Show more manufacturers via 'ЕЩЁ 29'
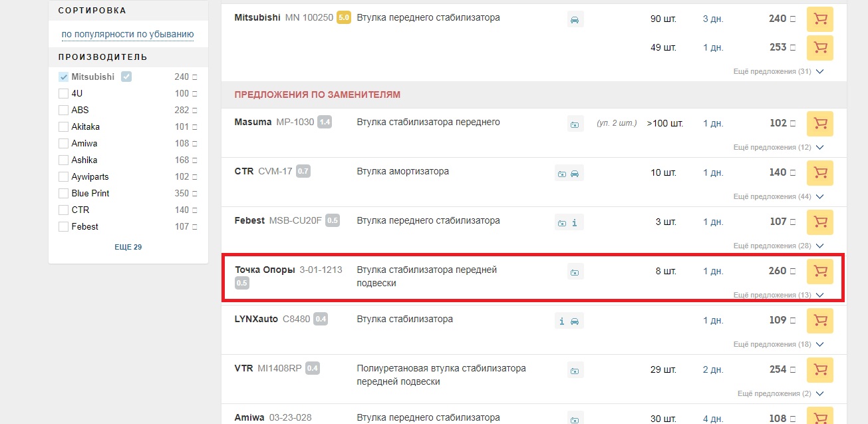Image resolution: width=868 pixels, height=424 pixels. (128, 247)
